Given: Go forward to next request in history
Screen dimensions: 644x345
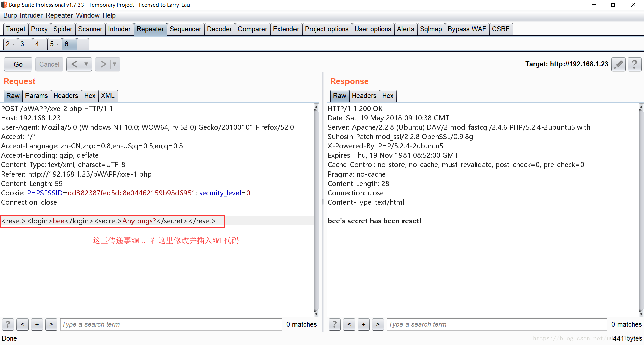Looking at the screenshot, I should (103, 64).
